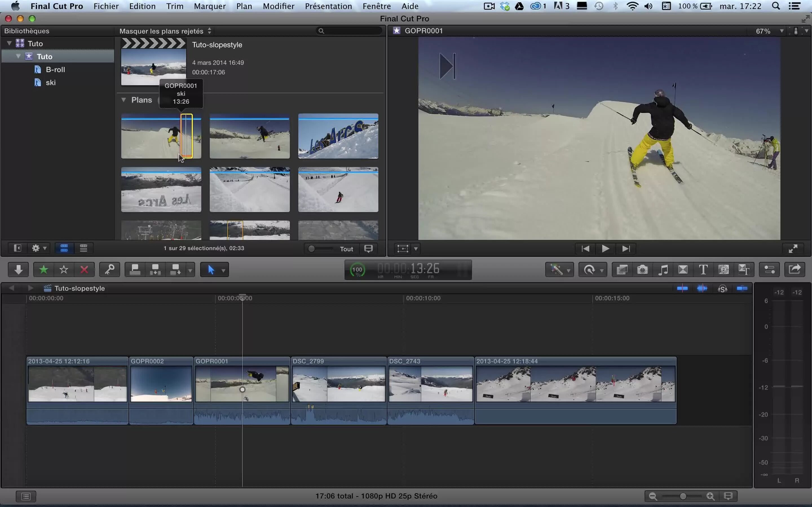
Task: Drag the timeline zoom slider
Action: click(682, 496)
